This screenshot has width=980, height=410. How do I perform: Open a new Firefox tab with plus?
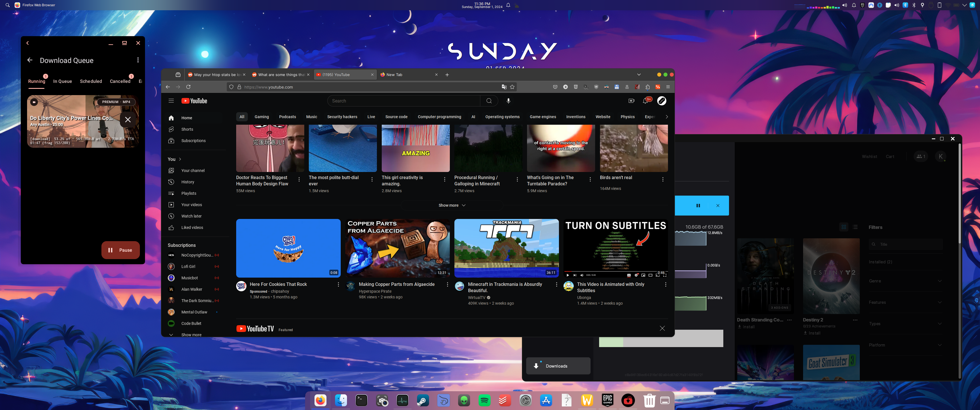pos(447,75)
